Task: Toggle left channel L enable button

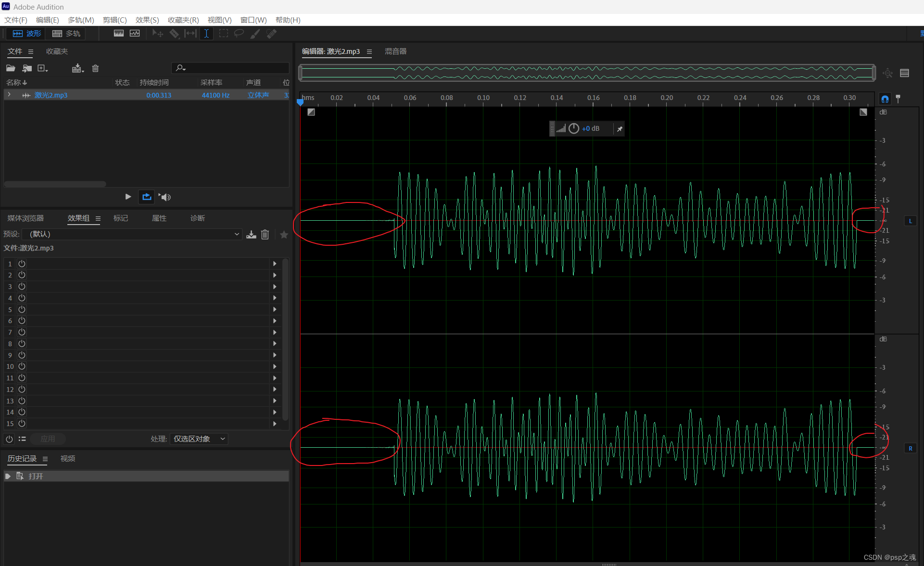Action: 910,221
